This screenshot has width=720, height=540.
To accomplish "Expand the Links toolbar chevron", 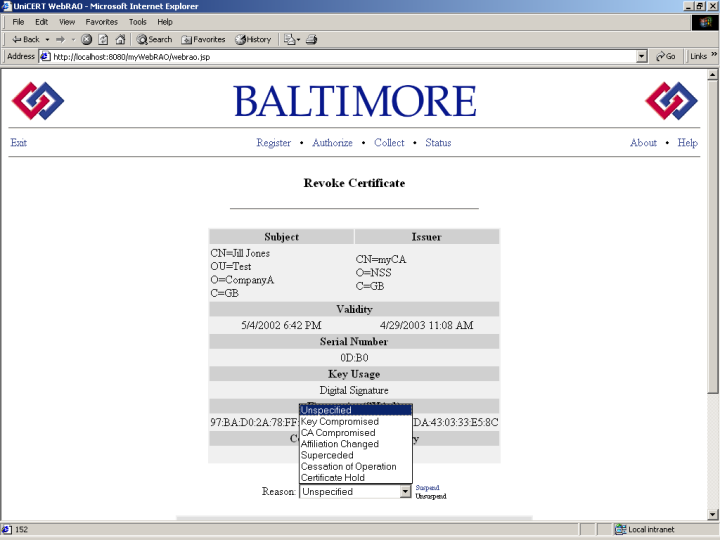I will point(714,54).
